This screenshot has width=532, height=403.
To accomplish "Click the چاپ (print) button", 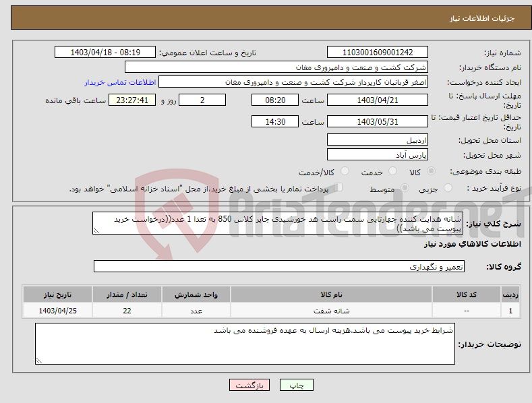I will tap(296, 385).
